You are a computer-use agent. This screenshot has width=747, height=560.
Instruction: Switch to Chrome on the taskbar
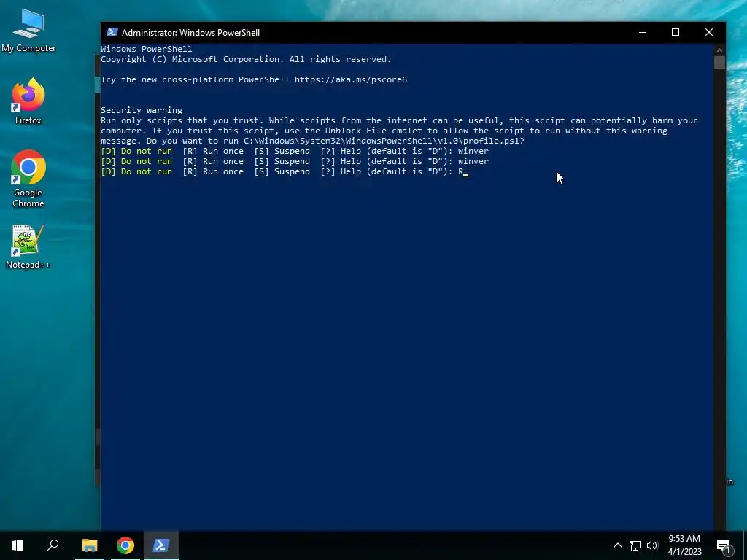click(125, 545)
